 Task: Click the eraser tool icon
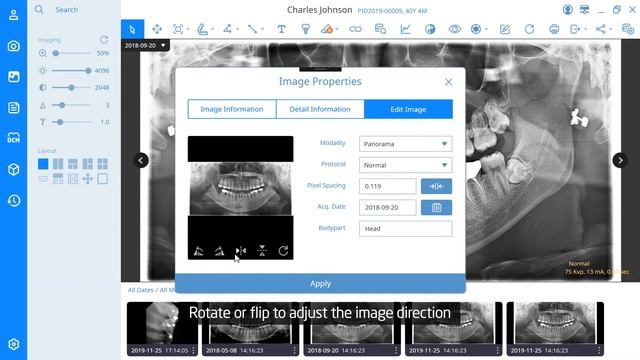click(x=327, y=29)
